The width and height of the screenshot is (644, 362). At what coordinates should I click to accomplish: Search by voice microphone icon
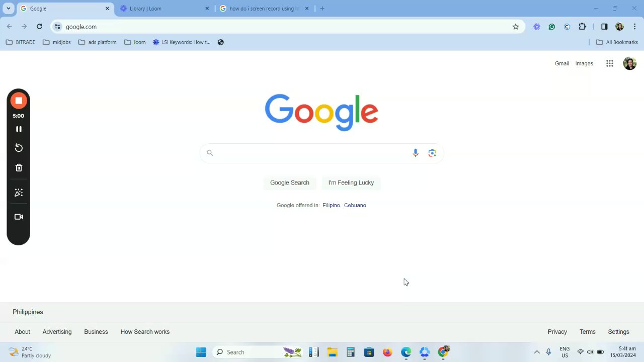[x=416, y=153]
